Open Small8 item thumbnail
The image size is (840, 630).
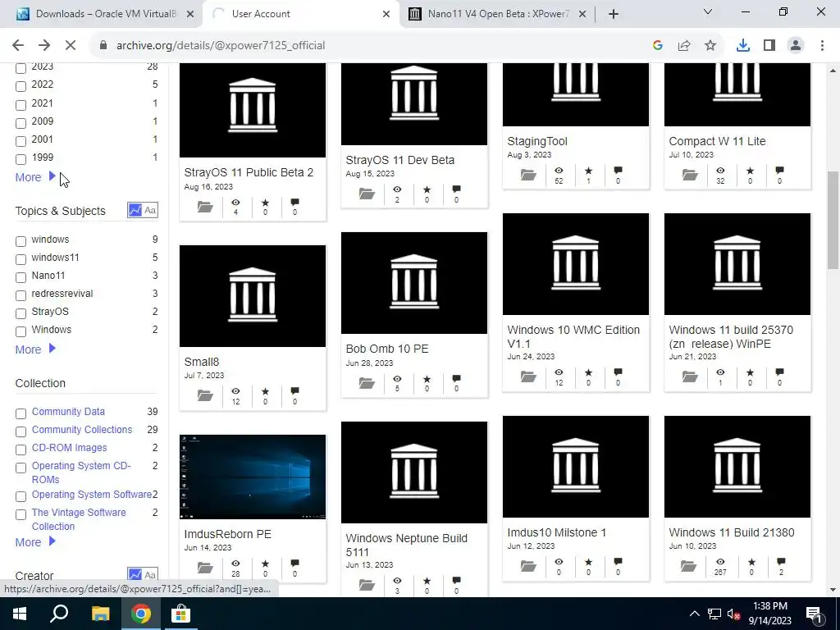(253, 295)
